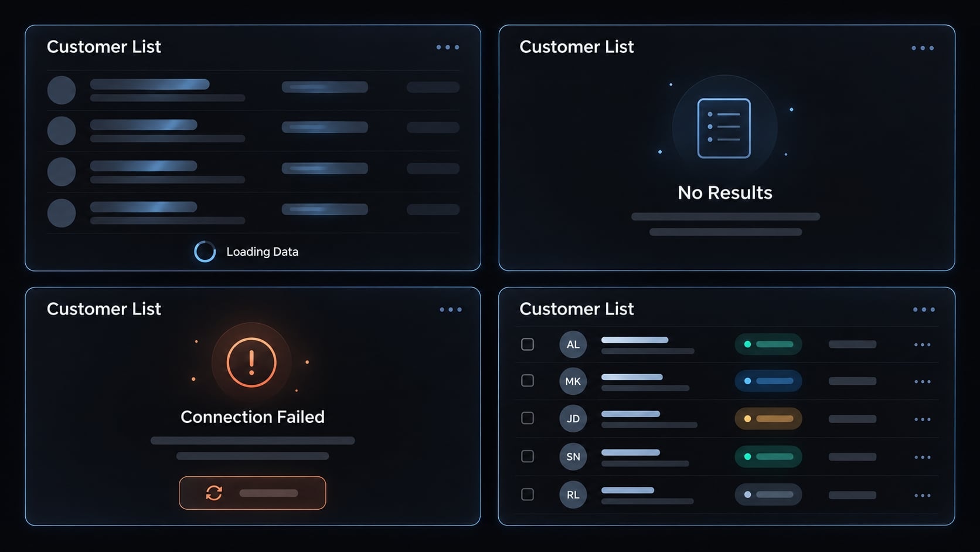
Task: Click the gray status badge in RL row
Action: (768, 495)
